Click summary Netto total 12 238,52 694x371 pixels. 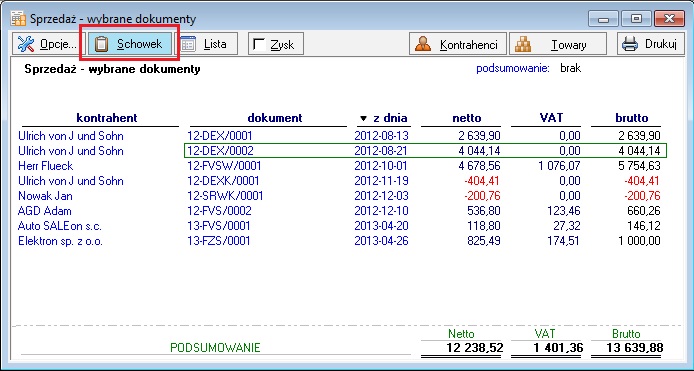[475, 348]
